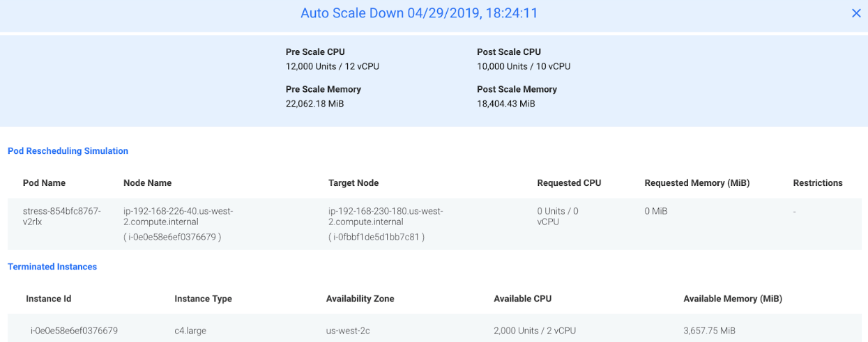
Task: Click the Pod Rescheduling Simulation heading
Action: 68,151
